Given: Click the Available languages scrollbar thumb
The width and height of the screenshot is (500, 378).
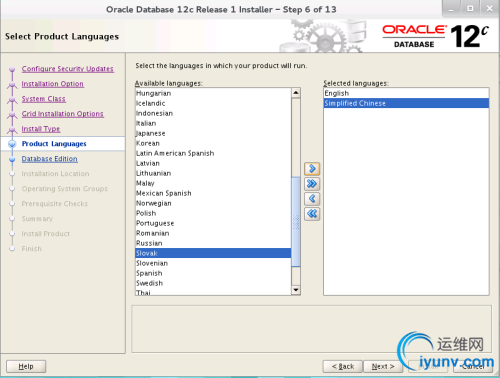Looking at the screenshot, I should (x=296, y=221).
